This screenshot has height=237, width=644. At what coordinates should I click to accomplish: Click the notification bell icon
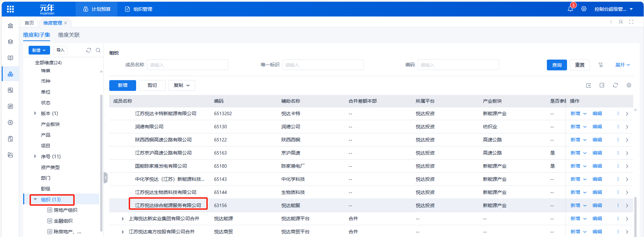570,9
